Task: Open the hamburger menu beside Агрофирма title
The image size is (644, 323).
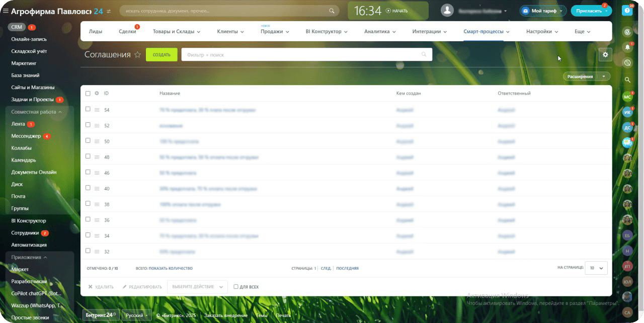Action: point(6,11)
